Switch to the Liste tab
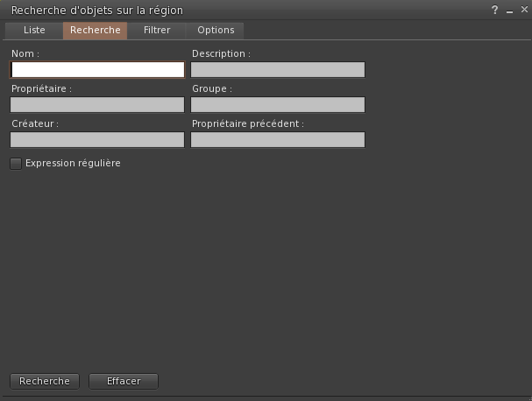 point(34,30)
